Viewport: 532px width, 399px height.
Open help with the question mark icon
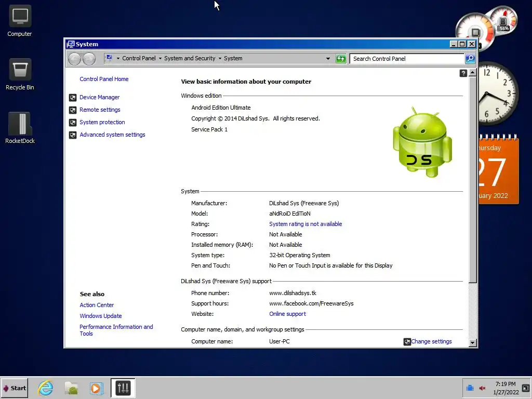(x=463, y=73)
